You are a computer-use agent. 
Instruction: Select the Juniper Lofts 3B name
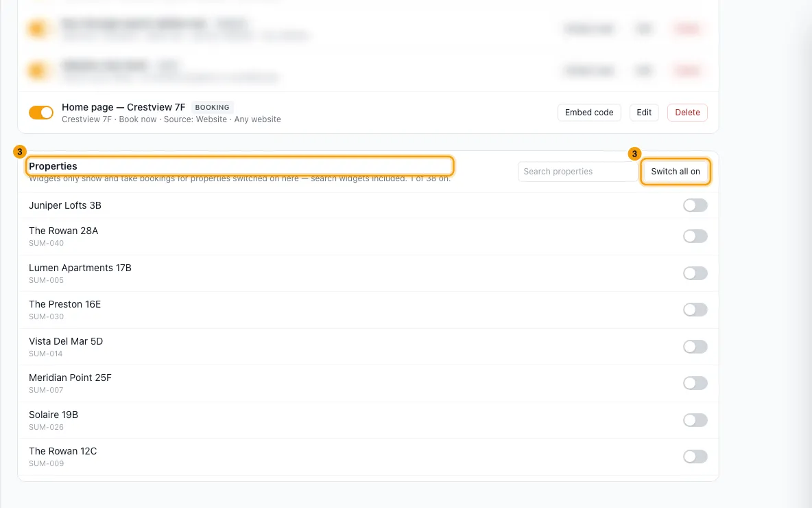(65, 205)
